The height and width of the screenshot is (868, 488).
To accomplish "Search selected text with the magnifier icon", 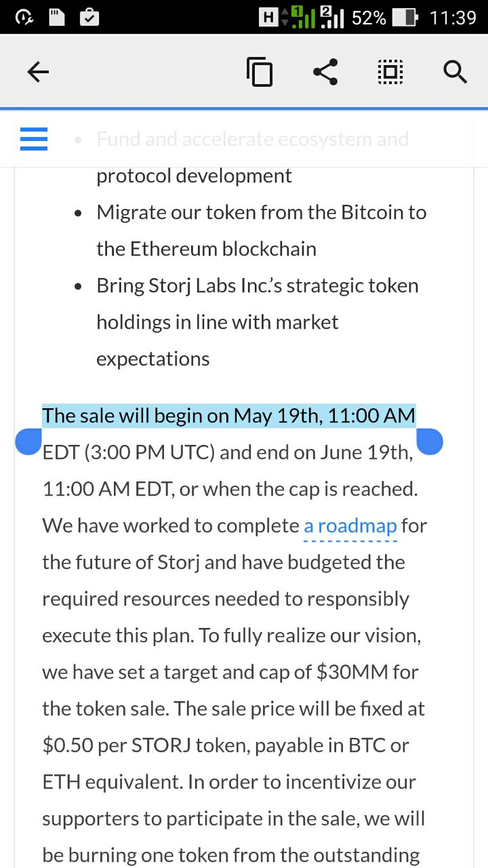I will (455, 71).
